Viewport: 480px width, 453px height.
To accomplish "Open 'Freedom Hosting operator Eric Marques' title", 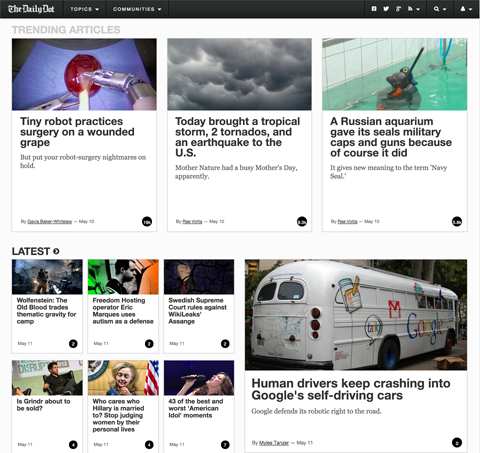I will click(x=123, y=311).
